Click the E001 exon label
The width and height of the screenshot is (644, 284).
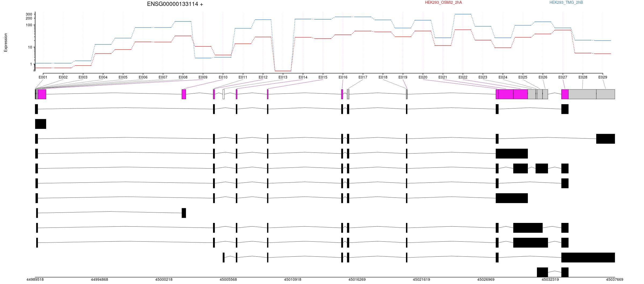tap(43, 77)
